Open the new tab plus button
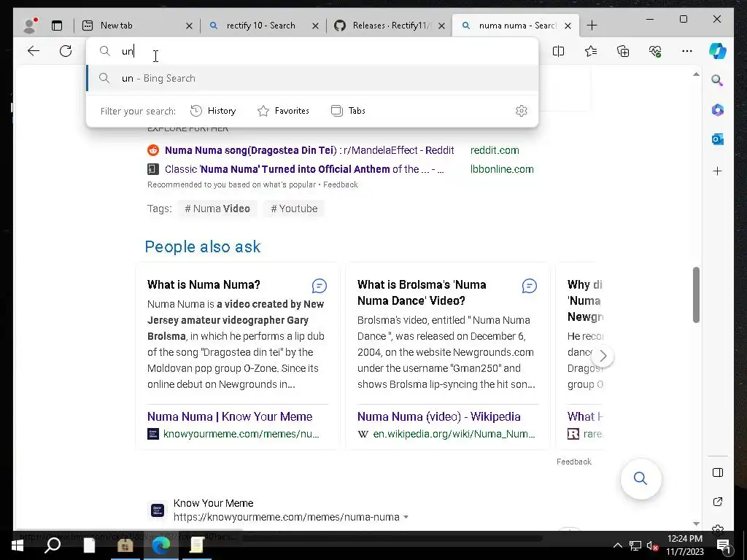This screenshot has width=747, height=560. point(592,26)
